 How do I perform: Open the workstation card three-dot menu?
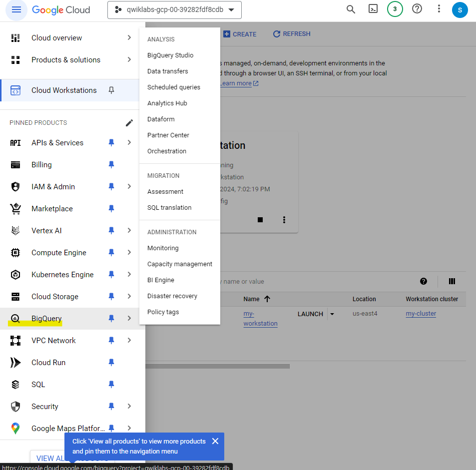coord(284,220)
